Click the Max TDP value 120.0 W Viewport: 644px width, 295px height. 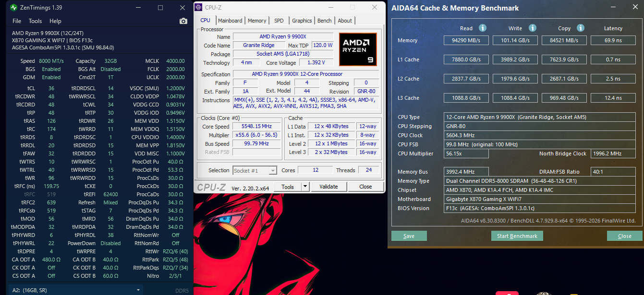(x=322, y=45)
